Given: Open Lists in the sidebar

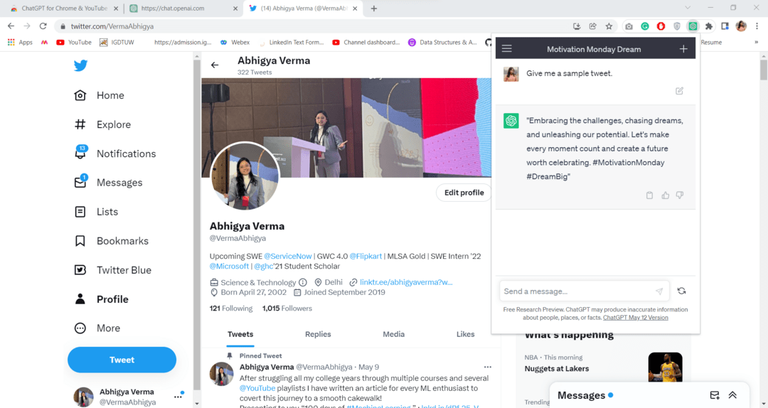Looking at the screenshot, I should (x=96, y=212).
